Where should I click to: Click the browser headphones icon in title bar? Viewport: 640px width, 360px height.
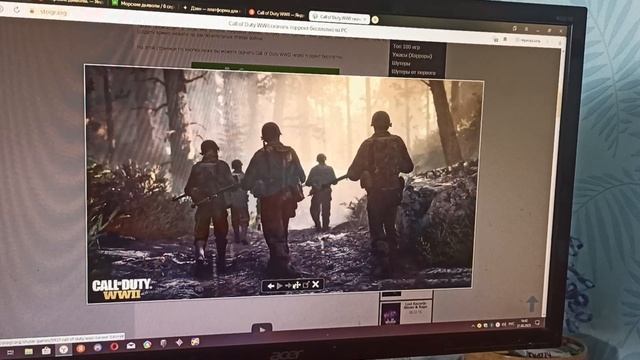click(515, 28)
